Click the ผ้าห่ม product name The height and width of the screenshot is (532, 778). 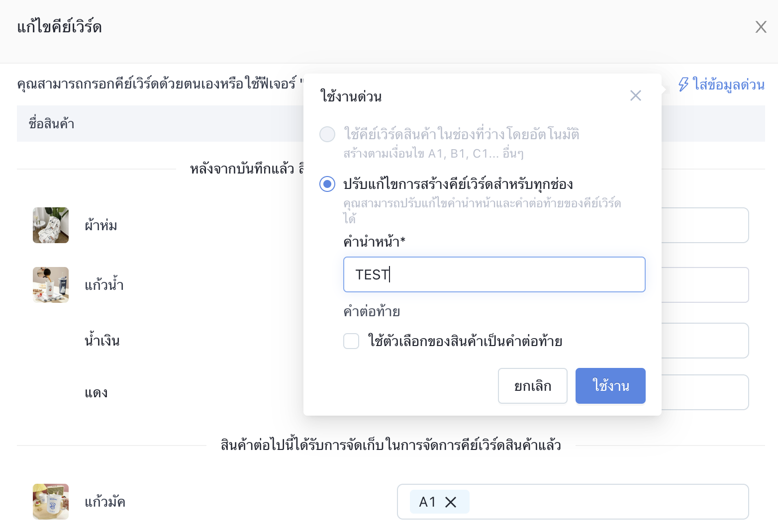(x=101, y=225)
